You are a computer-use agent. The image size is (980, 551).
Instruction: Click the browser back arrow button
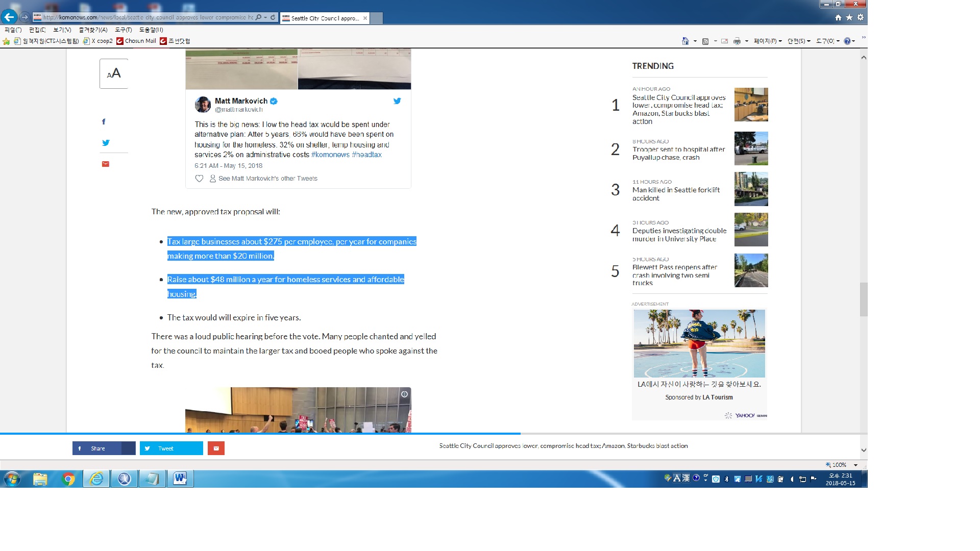coord(9,17)
